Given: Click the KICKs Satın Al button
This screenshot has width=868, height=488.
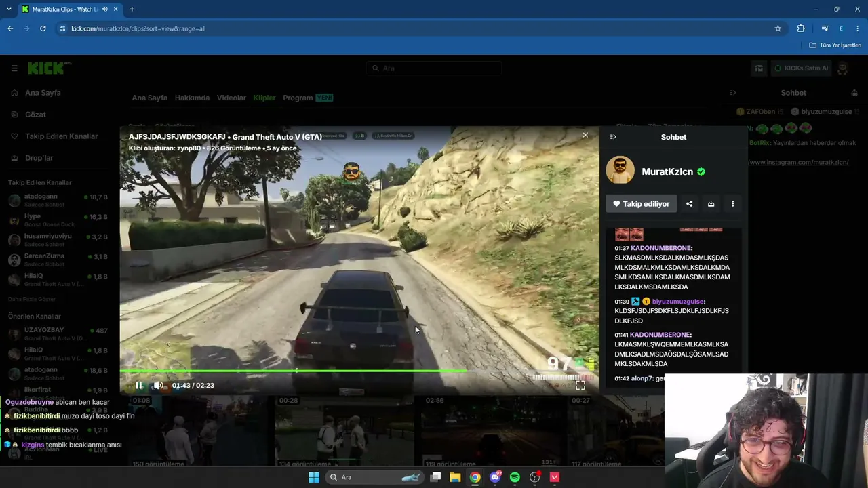Looking at the screenshot, I should (x=802, y=68).
